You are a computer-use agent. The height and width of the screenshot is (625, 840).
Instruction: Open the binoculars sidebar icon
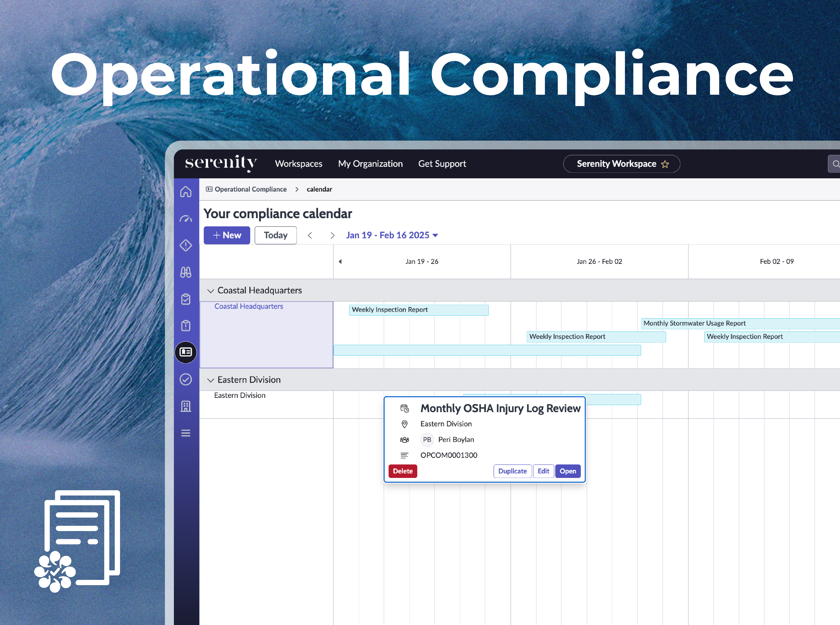pyautogui.click(x=186, y=272)
